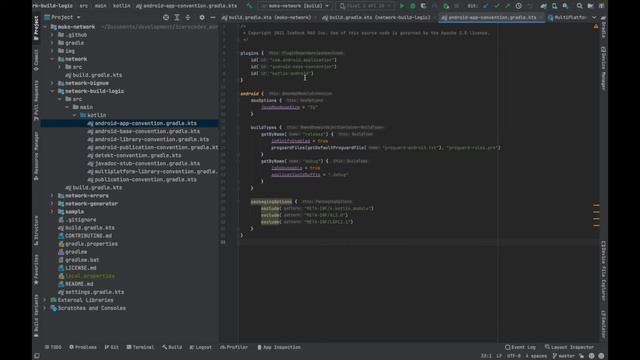Select the CONTRIBUTING.md file

(85, 236)
